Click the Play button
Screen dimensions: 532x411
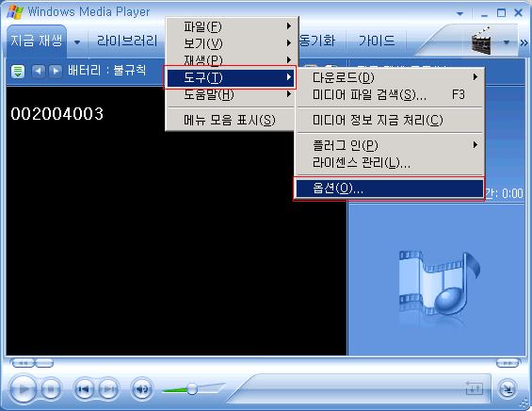point(24,389)
